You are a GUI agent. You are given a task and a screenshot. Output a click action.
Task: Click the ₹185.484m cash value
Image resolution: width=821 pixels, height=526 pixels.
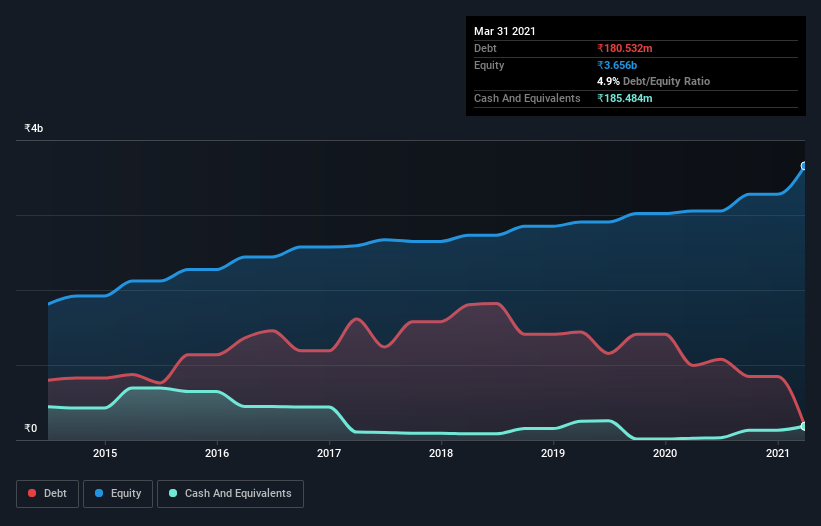[625, 98]
